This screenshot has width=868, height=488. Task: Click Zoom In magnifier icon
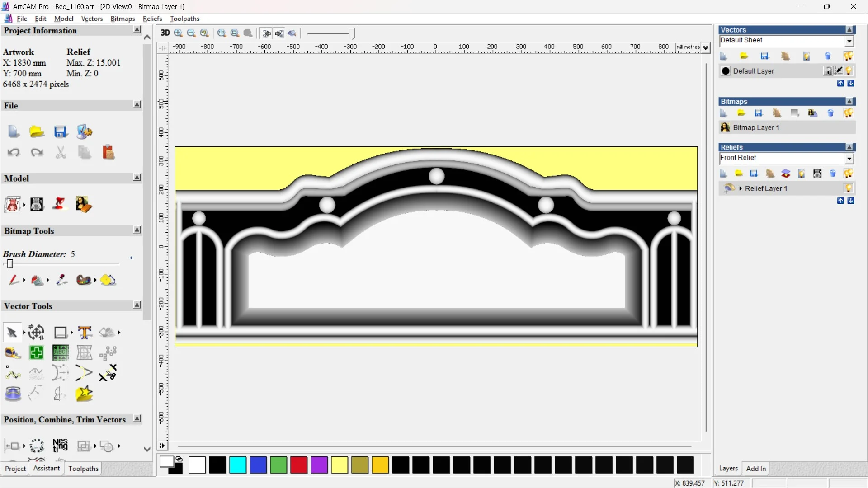[178, 33]
